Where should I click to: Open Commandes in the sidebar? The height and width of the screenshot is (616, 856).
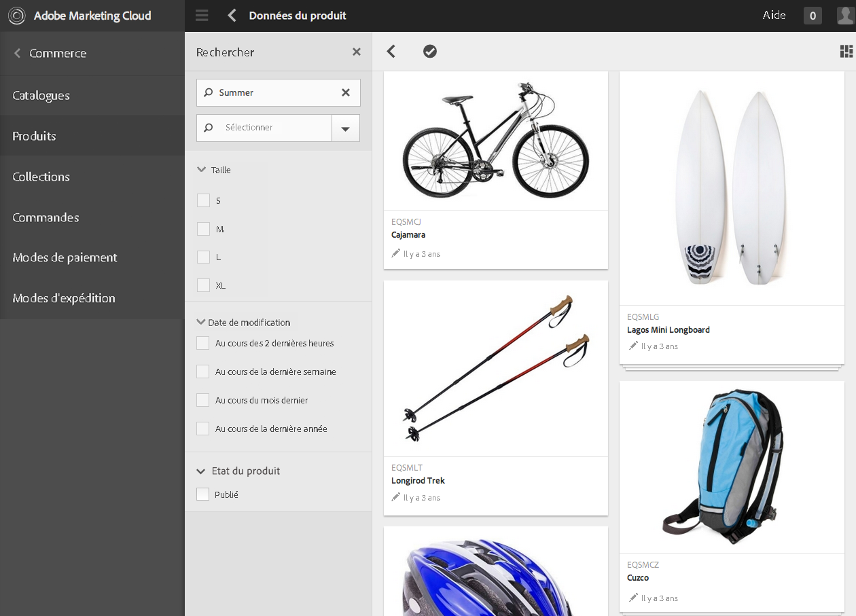click(x=92, y=217)
